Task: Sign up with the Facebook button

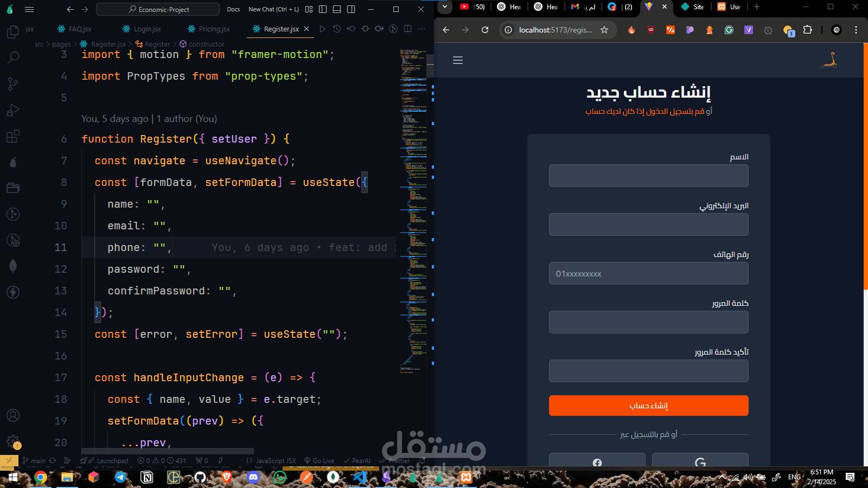Action: [597, 460]
